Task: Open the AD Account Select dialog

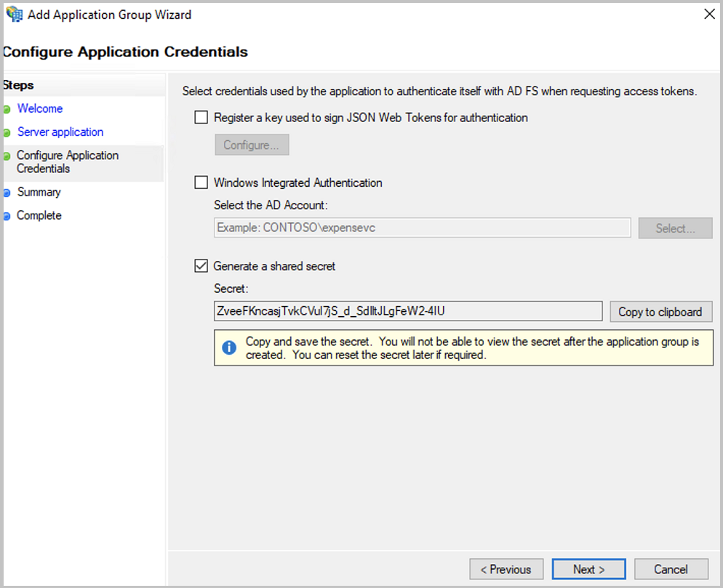Action: click(x=675, y=227)
